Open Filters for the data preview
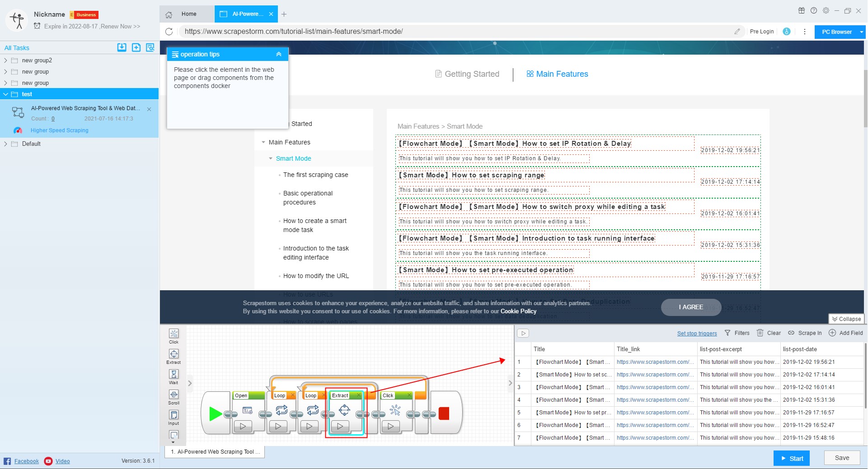Viewport: 868px width, 469px height. tap(737, 333)
